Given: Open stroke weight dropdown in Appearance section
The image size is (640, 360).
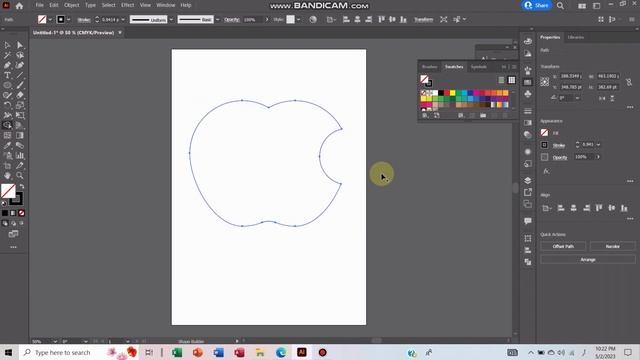Looking at the screenshot, I should coord(598,144).
